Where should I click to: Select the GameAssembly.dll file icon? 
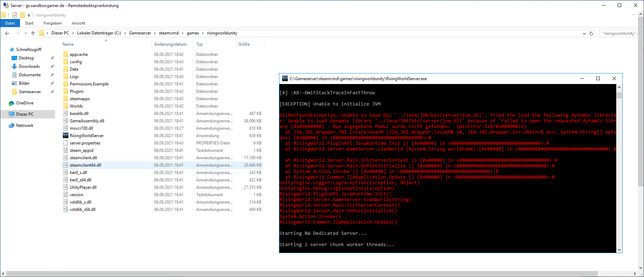coord(66,121)
